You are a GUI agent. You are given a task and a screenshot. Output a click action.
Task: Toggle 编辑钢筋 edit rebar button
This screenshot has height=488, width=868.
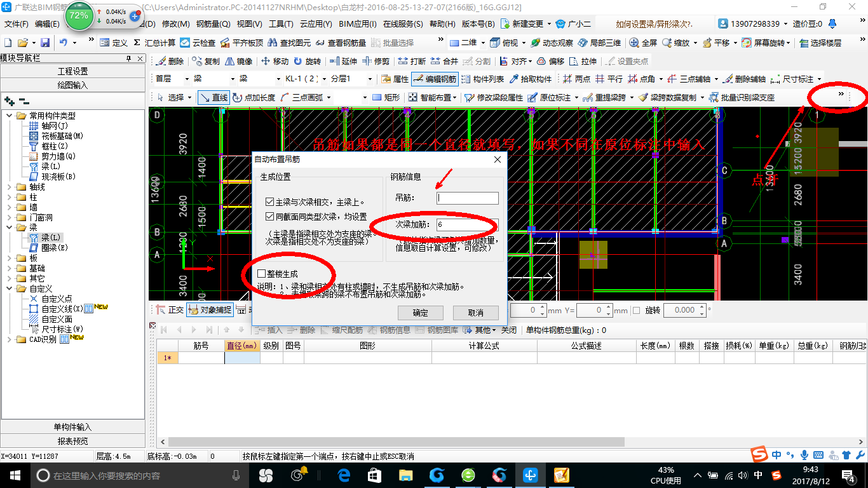pyautogui.click(x=435, y=79)
